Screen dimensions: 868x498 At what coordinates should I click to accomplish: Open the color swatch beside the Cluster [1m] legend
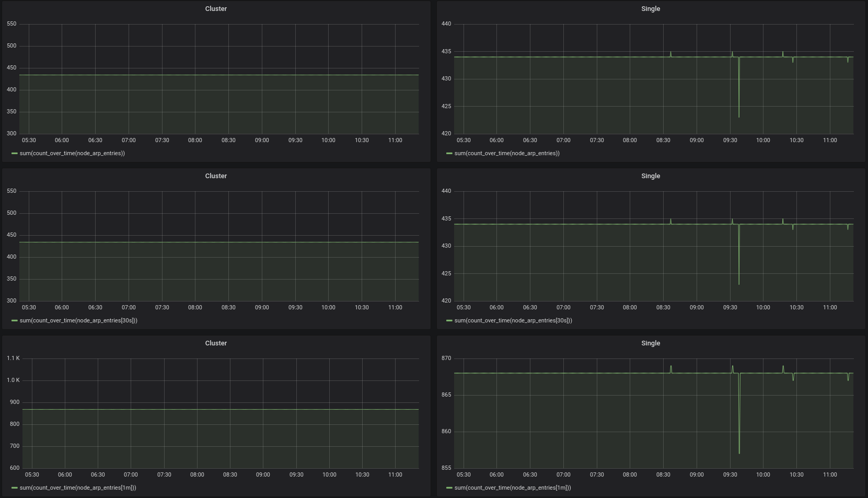pyautogui.click(x=15, y=488)
